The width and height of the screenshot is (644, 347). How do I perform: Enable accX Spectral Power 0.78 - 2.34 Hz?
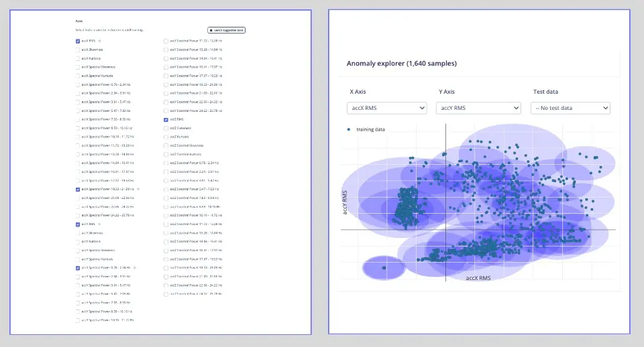78,84
